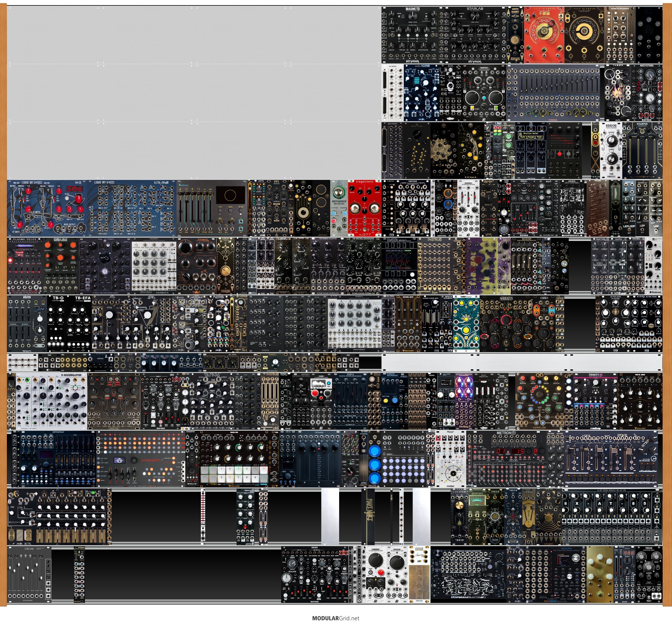Select the Serratus module

tap(506, 323)
